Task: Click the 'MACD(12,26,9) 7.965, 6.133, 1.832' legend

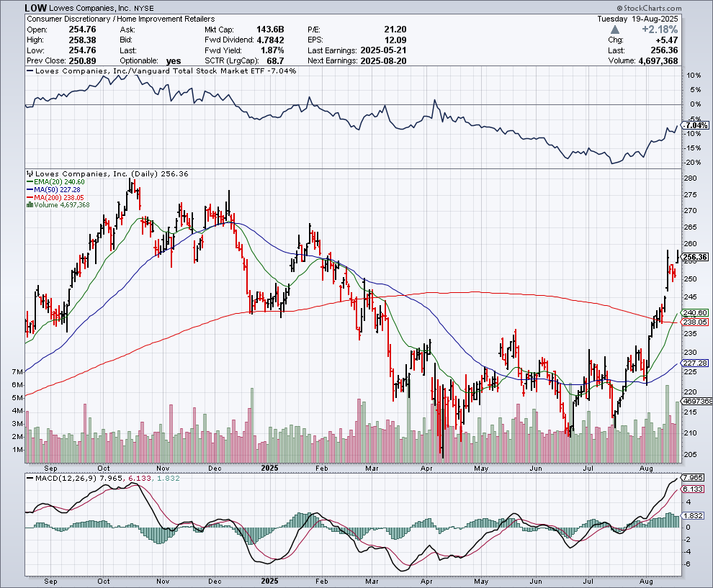Action: click(x=108, y=479)
